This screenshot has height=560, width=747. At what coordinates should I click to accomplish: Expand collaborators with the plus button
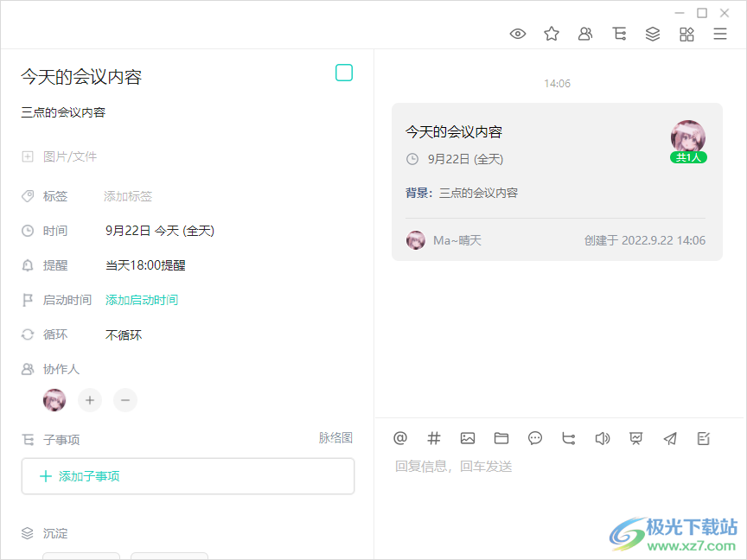(90, 400)
